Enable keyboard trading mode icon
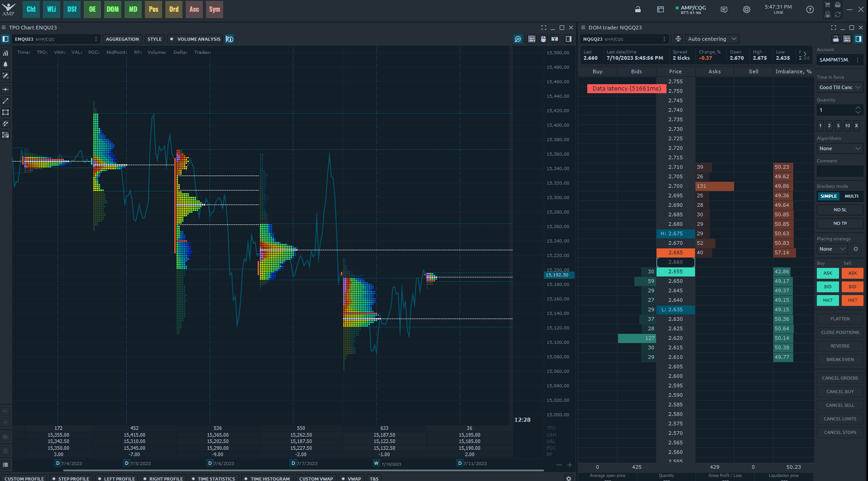Screen dimensions: 868x481 point(532,39)
